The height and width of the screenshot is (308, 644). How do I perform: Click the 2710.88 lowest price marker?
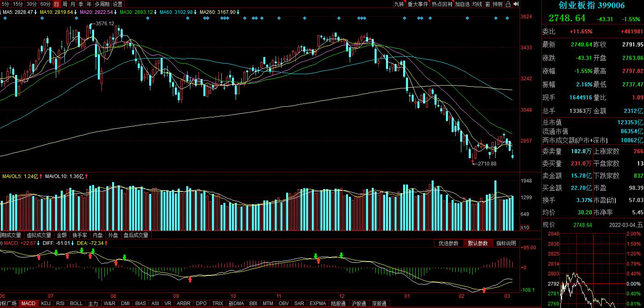pos(487,164)
